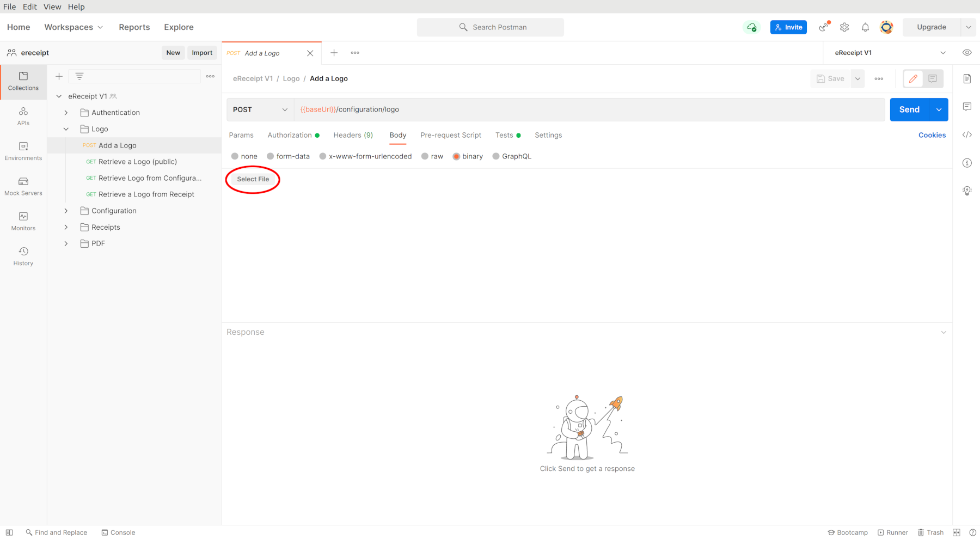
Task: Switch to the Params tab
Action: (x=241, y=135)
